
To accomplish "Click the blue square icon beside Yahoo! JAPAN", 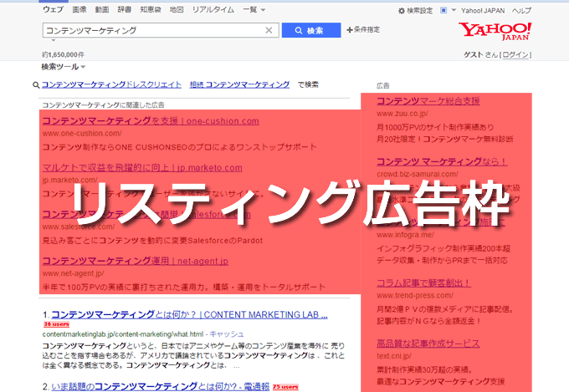I will [443, 10].
